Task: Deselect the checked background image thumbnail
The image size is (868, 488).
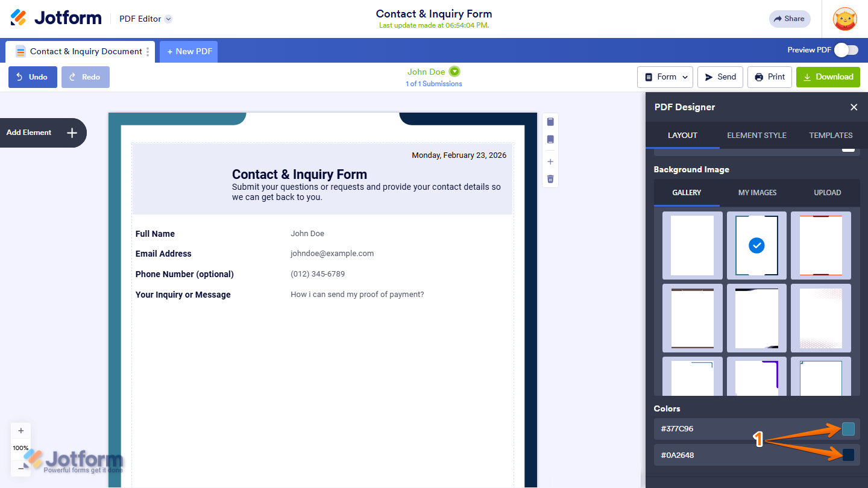Action: coord(756,245)
